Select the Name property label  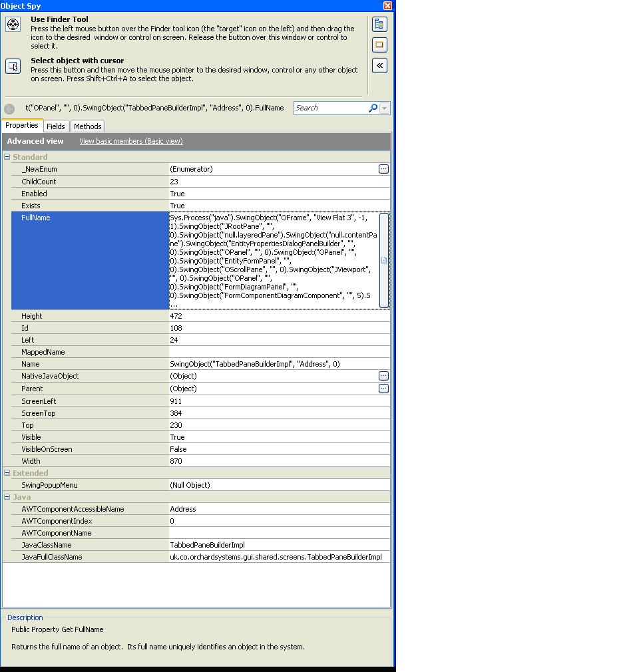(31, 364)
